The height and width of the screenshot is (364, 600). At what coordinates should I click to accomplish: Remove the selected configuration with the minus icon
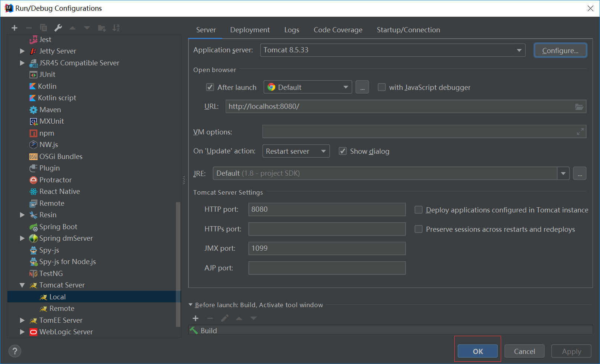29,28
